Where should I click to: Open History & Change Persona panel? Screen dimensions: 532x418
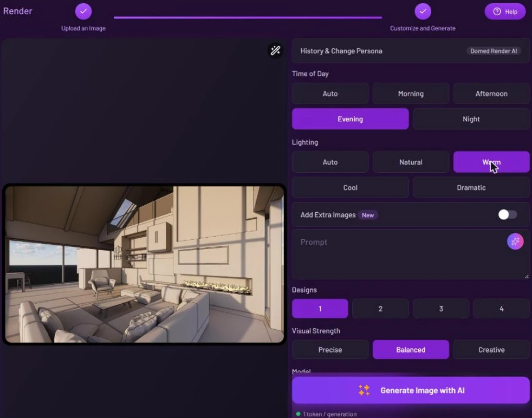410,51
